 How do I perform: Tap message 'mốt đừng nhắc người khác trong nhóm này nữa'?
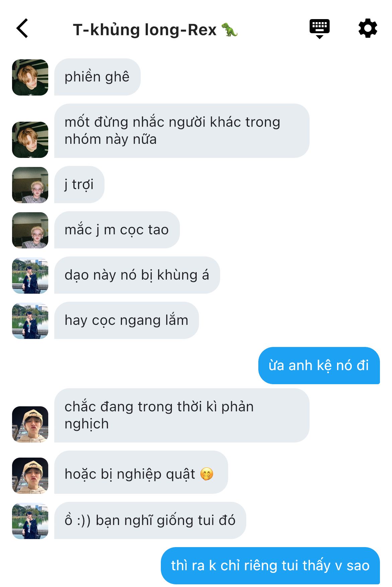(182, 131)
